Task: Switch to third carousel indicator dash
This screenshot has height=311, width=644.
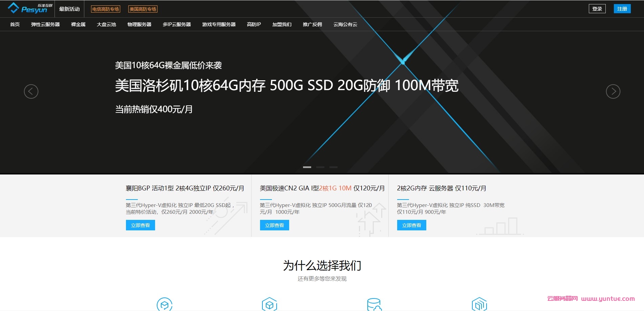Action: pos(334,167)
